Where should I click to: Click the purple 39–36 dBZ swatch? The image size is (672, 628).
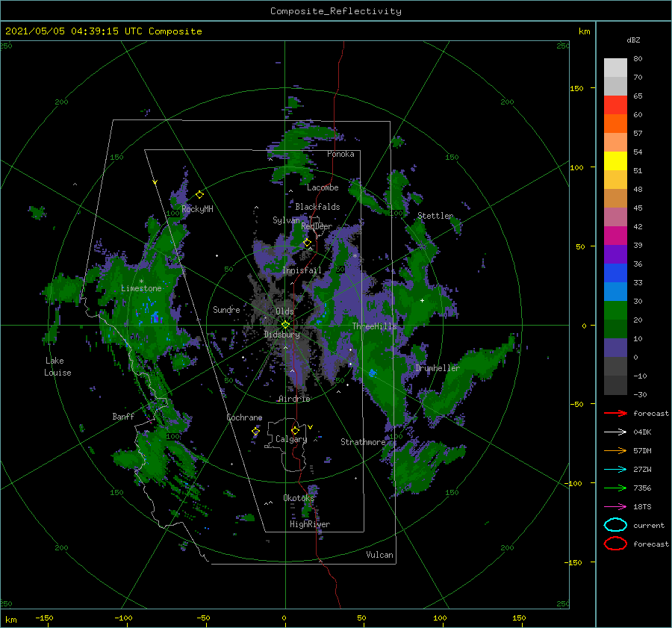point(615,254)
